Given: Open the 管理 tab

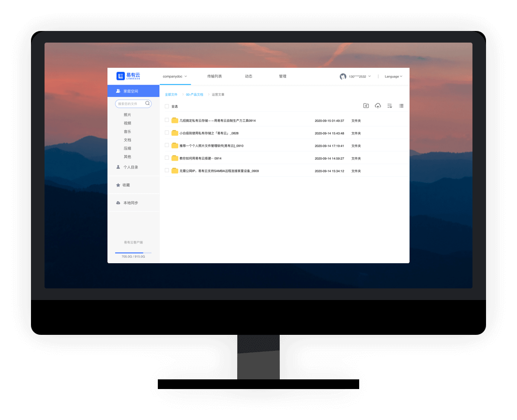Looking at the screenshot, I should tap(283, 76).
